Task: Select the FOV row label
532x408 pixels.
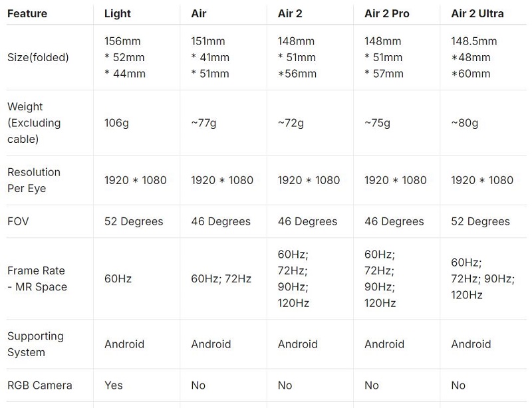Action: coord(18,221)
